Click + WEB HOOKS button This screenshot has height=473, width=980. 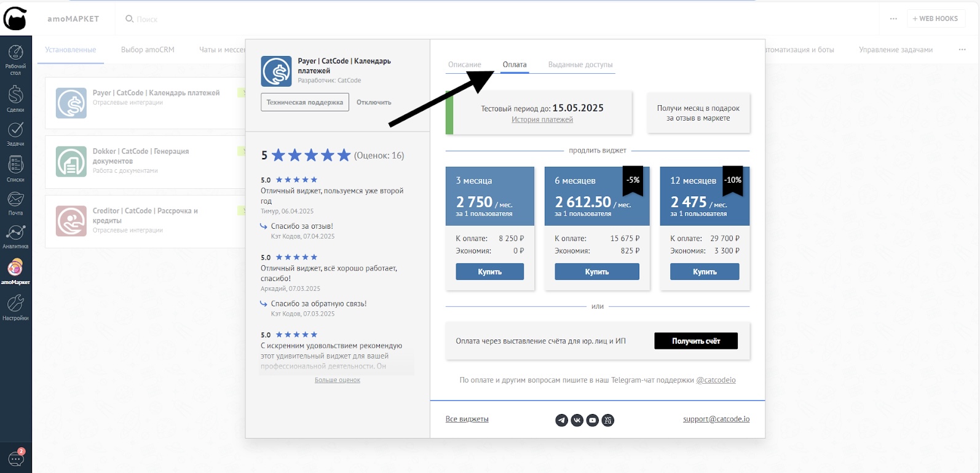(x=935, y=18)
